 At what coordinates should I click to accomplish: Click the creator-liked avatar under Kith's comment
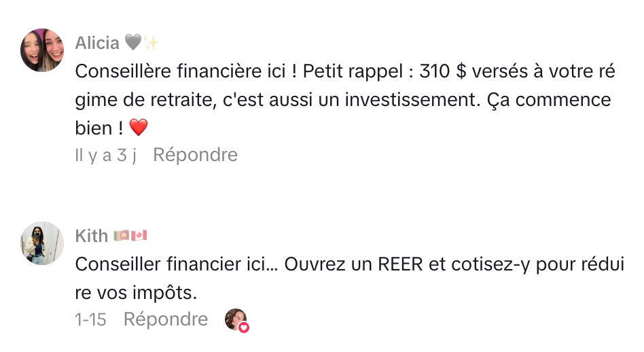coord(235,319)
